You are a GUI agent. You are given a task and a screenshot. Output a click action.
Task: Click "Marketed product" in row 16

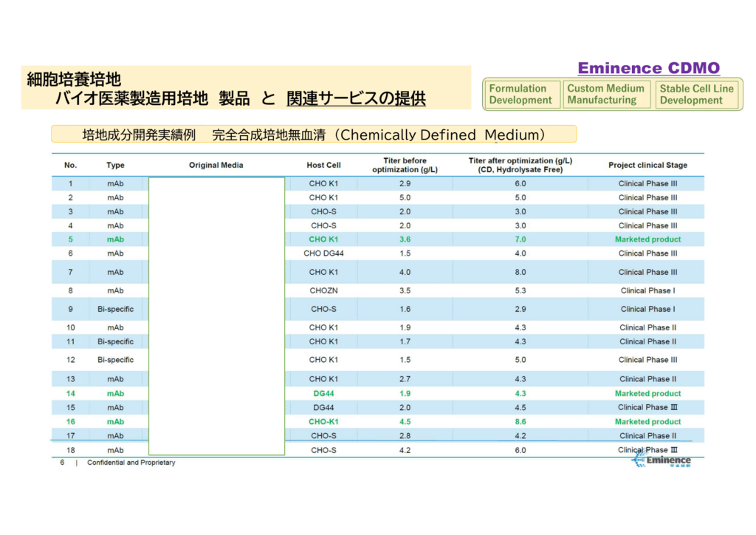pos(647,422)
